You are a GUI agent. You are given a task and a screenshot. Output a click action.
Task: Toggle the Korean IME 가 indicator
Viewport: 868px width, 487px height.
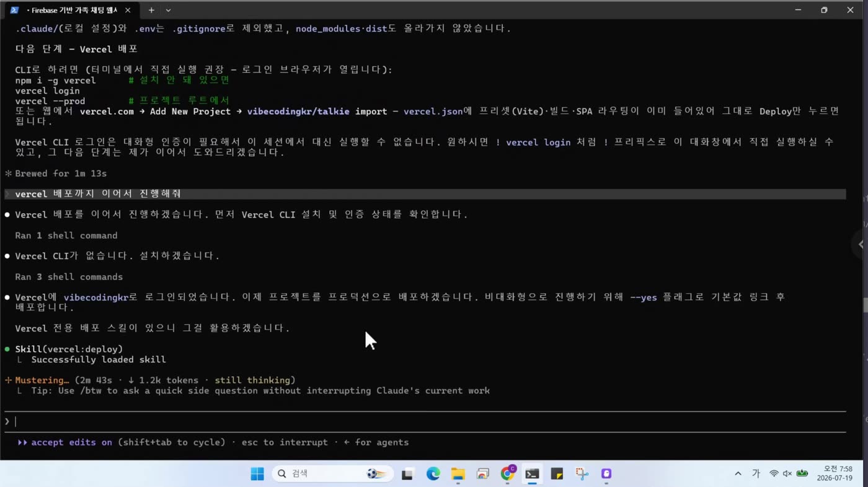pyautogui.click(x=756, y=473)
